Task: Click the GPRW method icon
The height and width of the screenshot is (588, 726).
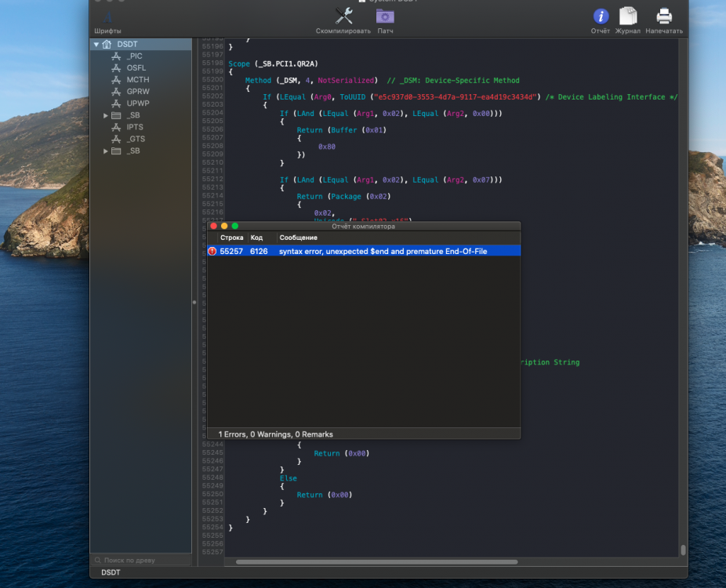Action: click(116, 92)
